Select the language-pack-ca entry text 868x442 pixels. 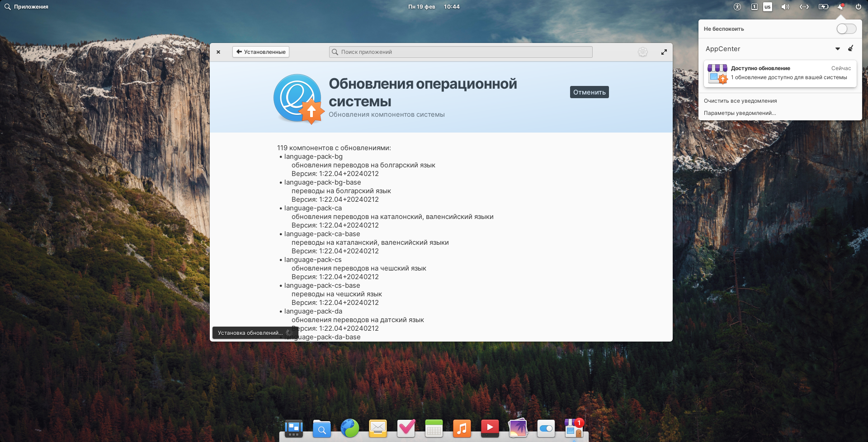pos(313,208)
